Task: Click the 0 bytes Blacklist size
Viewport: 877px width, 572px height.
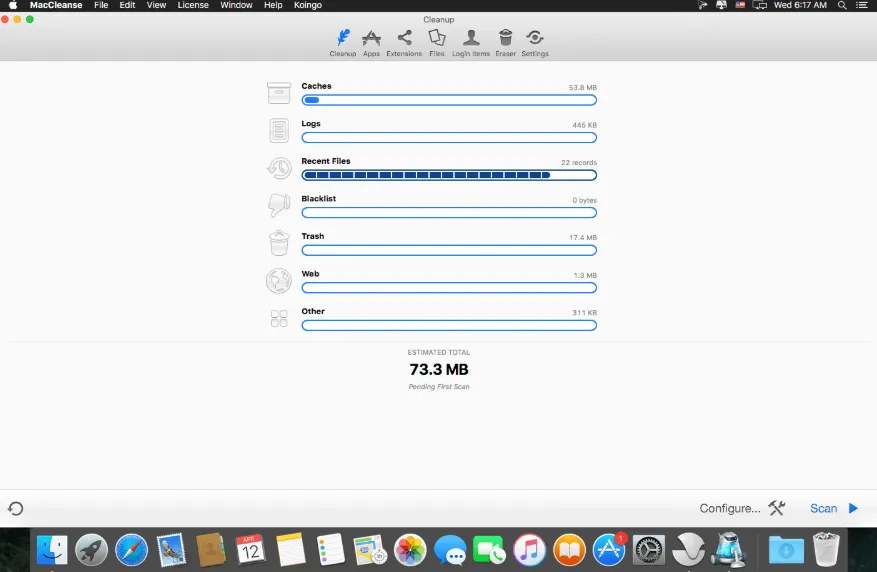Action: [x=584, y=200]
